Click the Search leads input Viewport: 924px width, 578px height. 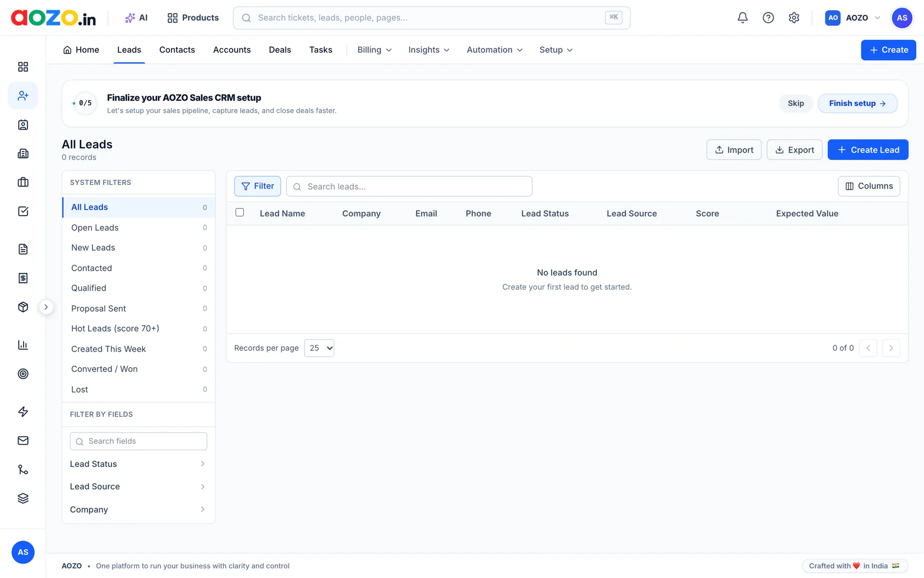click(x=409, y=187)
